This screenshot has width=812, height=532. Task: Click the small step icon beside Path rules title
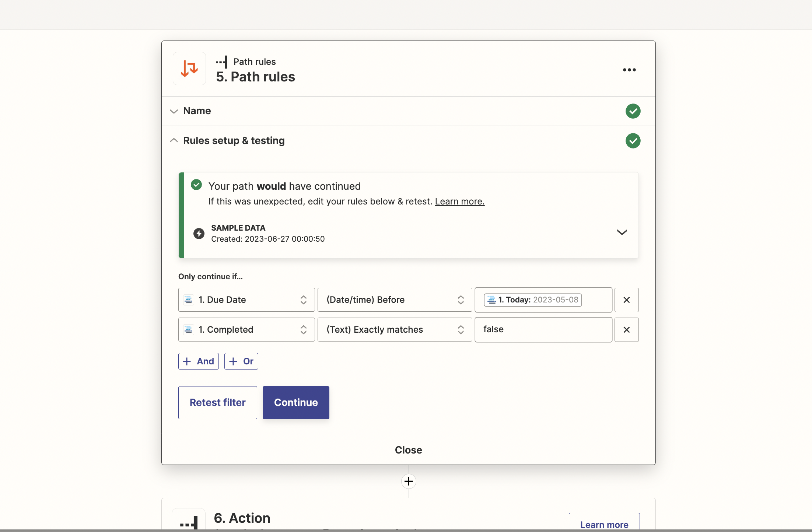[x=221, y=62]
